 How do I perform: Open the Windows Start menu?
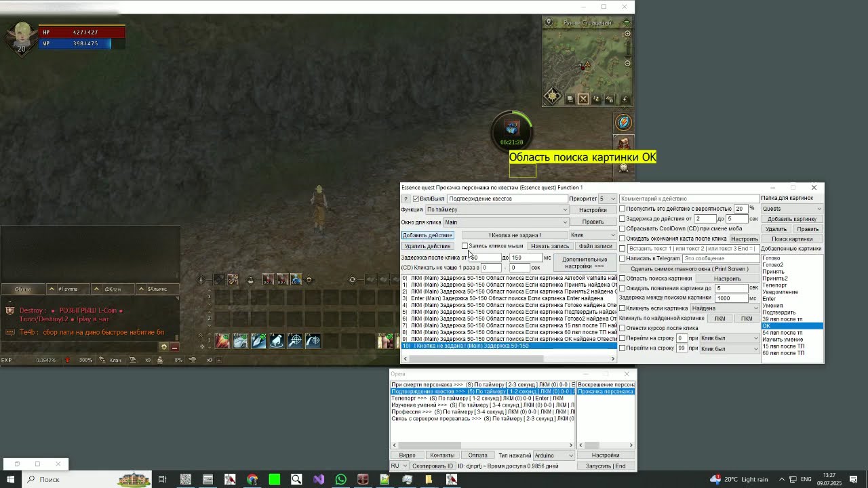pos(11,479)
